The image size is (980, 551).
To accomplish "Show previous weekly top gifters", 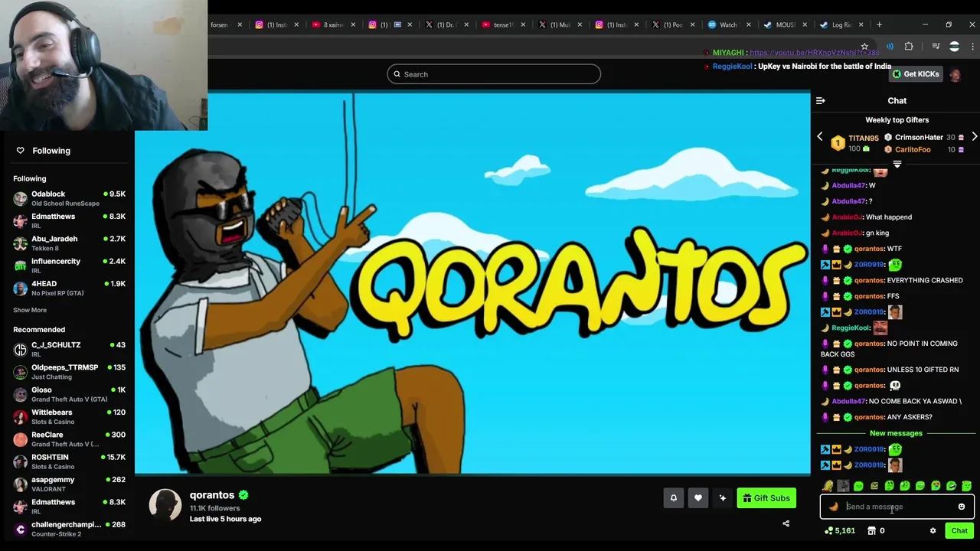I will click(x=820, y=137).
